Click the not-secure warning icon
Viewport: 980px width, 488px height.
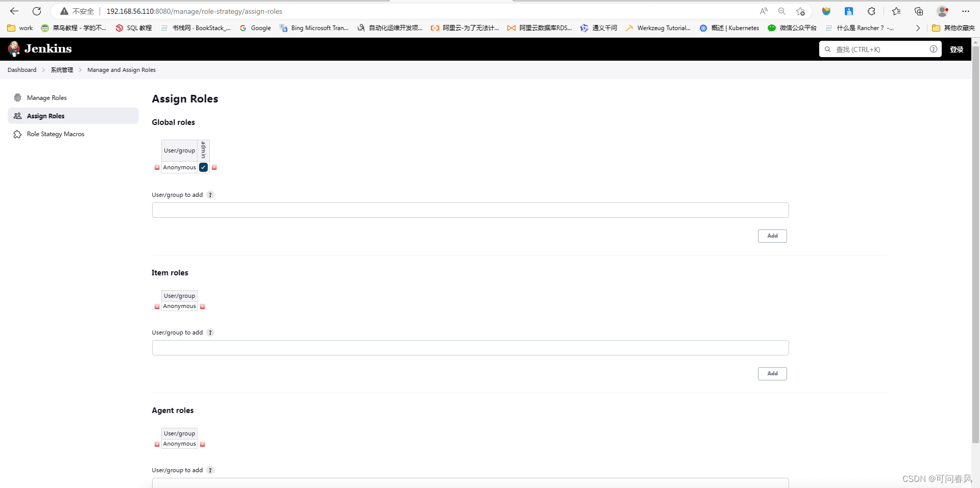pos(64,11)
